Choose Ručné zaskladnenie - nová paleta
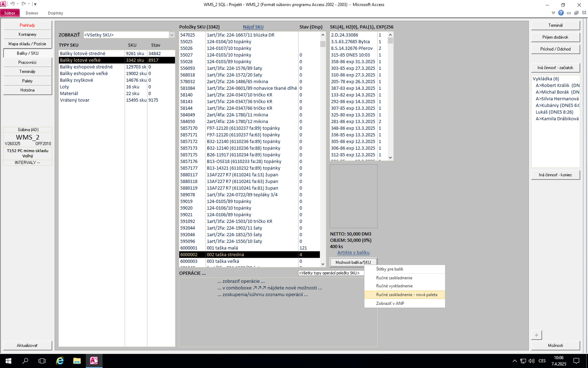Viewport: 588px width, 368px height. [x=406, y=295]
